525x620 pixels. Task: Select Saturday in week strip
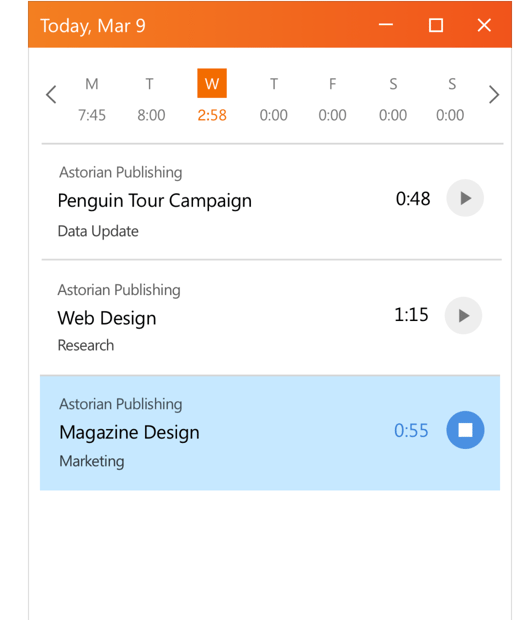pos(393,99)
